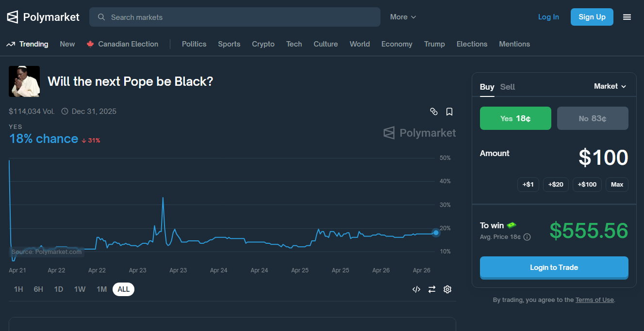This screenshot has height=331, width=644.
Task: Open the Politics category
Action: coord(194,44)
